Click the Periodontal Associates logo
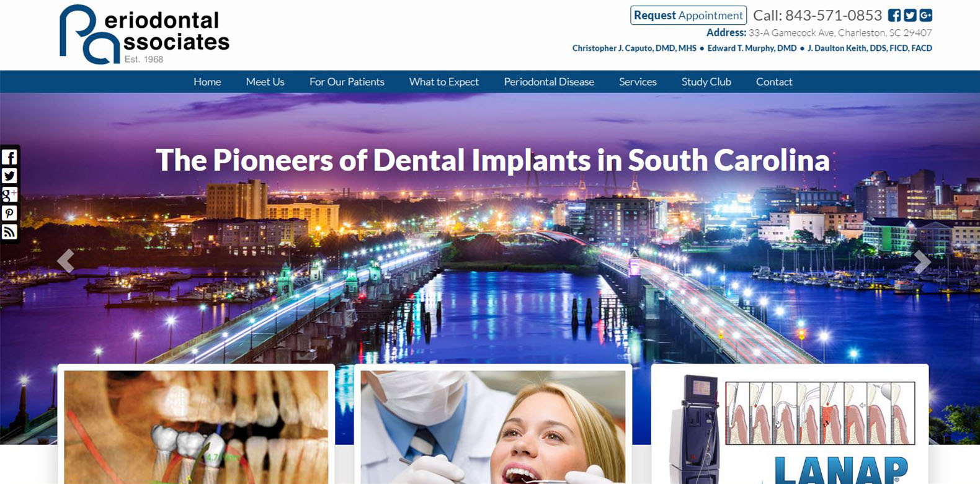Viewport: 980px width, 484px height. (145, 35)
